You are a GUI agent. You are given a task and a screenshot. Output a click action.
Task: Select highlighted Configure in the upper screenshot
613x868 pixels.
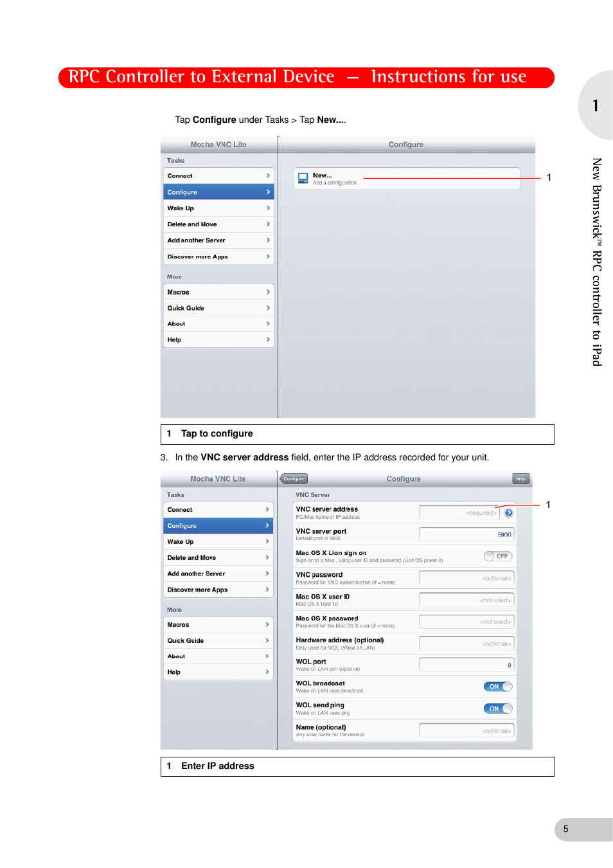(218, 192)
